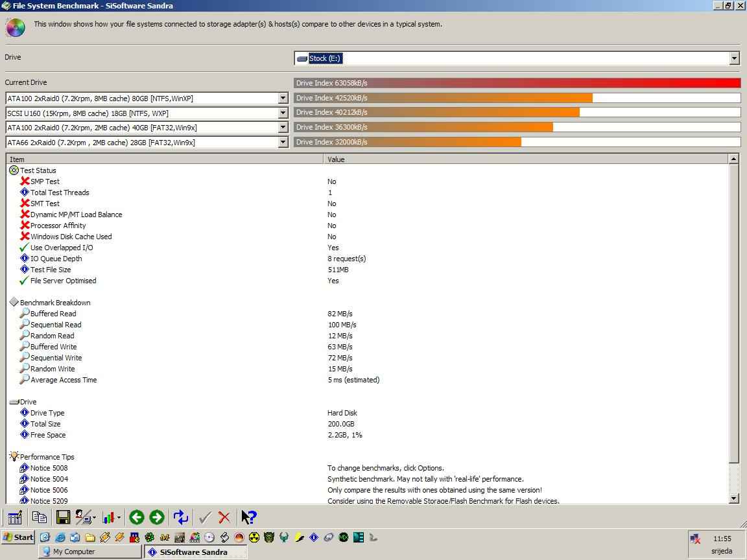Open the ATA66 28GB reference drive dropdown
This screenshot has height=560, width=747.
[283, 143]
